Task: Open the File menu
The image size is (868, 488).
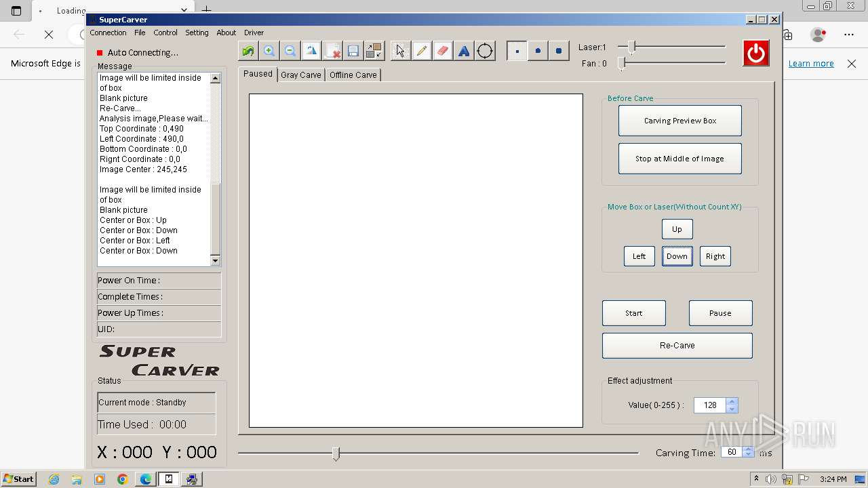Action: pos(140,33)
